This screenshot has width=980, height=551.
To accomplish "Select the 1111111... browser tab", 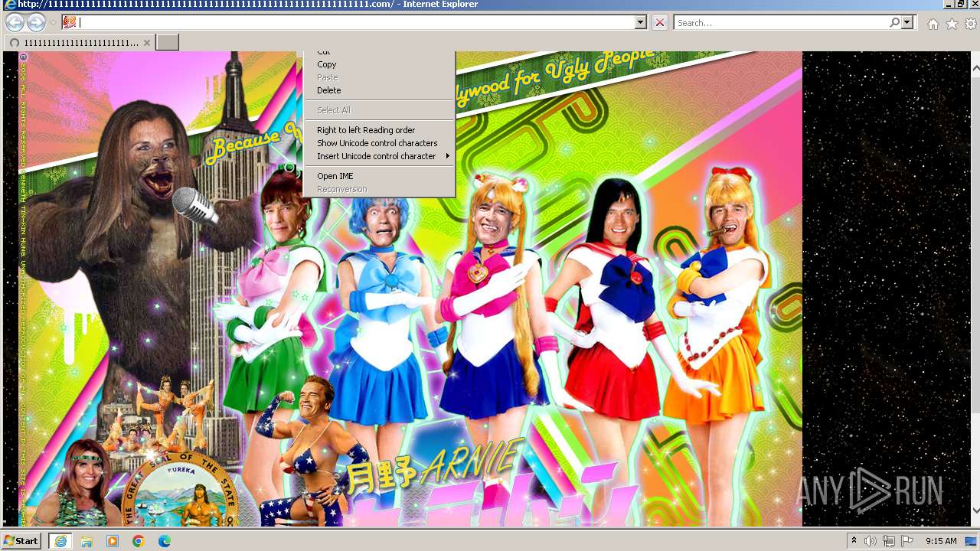I will [x=79, y=43].
